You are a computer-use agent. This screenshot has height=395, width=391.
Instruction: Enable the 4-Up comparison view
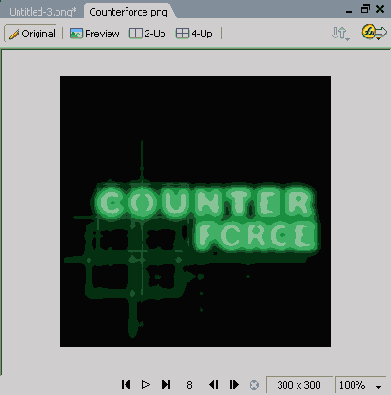(x=194, y=34)
